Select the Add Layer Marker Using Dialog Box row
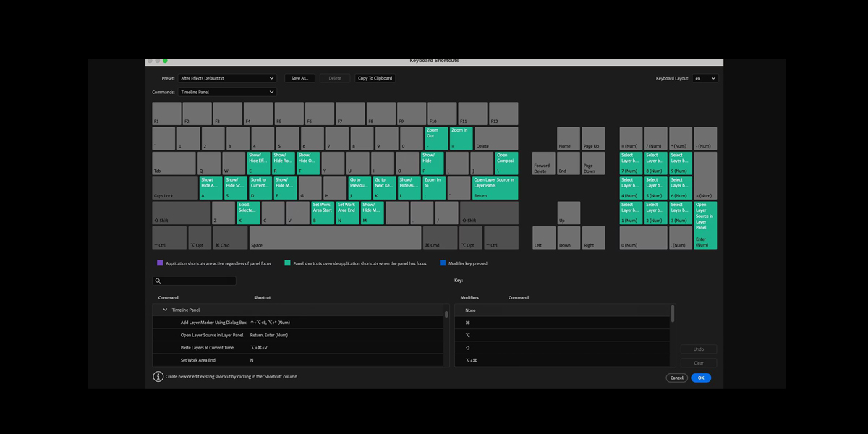The height and width of the screenshot is (434, 868). pyautogui.click(x=299, y=323)
